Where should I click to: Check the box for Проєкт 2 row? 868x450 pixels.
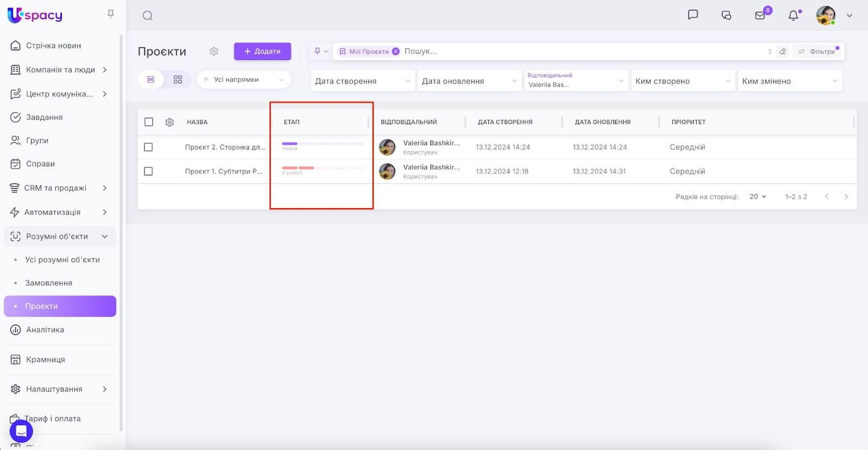click(149, 147)
